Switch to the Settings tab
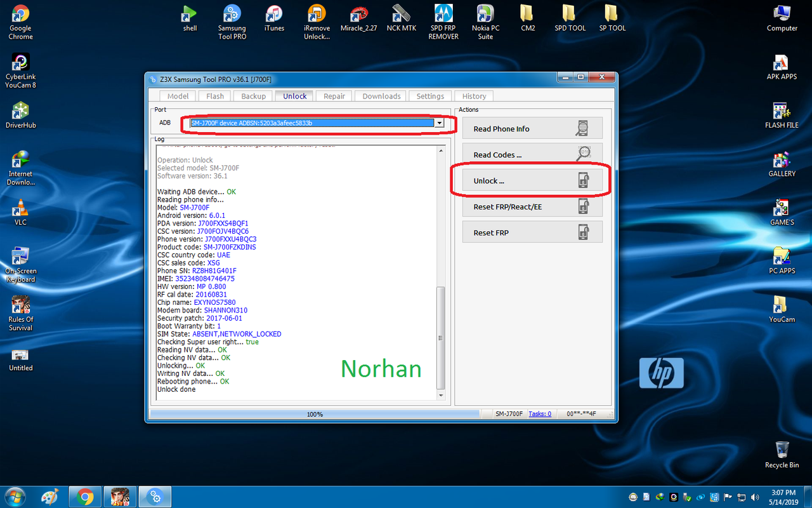The image size is (812, 508). 430,96
